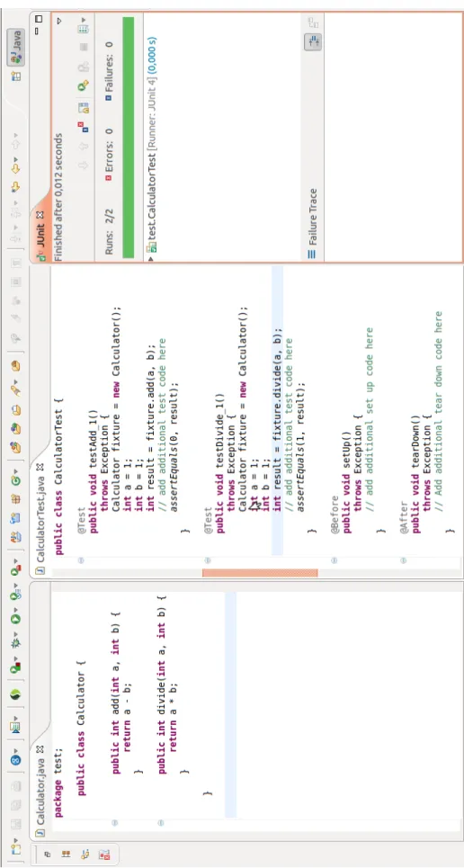The width and height of the screenshot is (464, 868).
Task: Open the External Tools dropdown arrow
Action: click(15, 560)
